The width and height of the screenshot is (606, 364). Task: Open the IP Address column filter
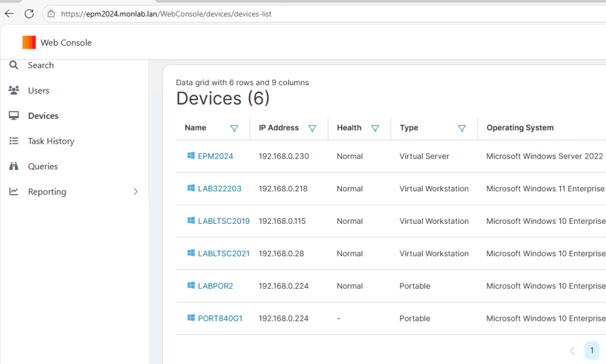(312, 128)
